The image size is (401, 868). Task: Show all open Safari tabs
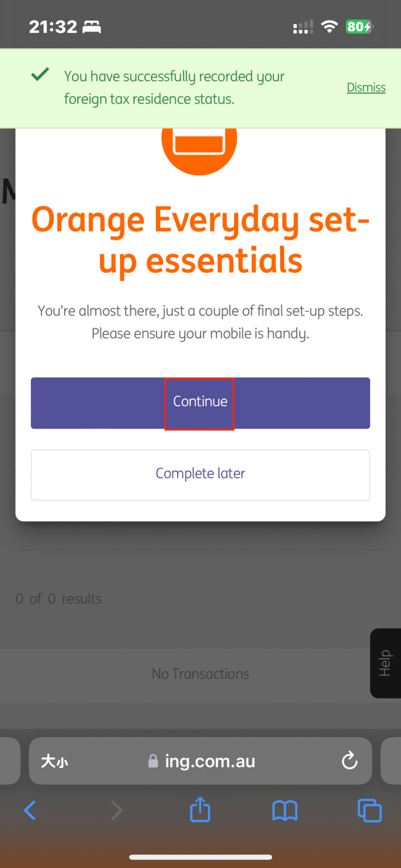[x=369, y=810]
